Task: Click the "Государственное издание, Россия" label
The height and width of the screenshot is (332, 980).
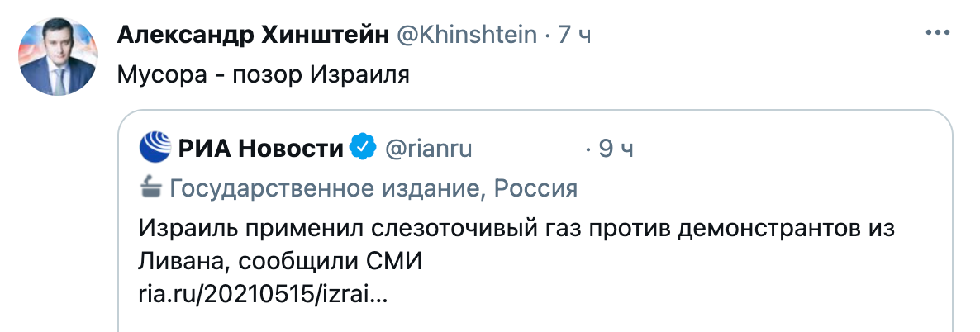Action: tap(373, 188)
